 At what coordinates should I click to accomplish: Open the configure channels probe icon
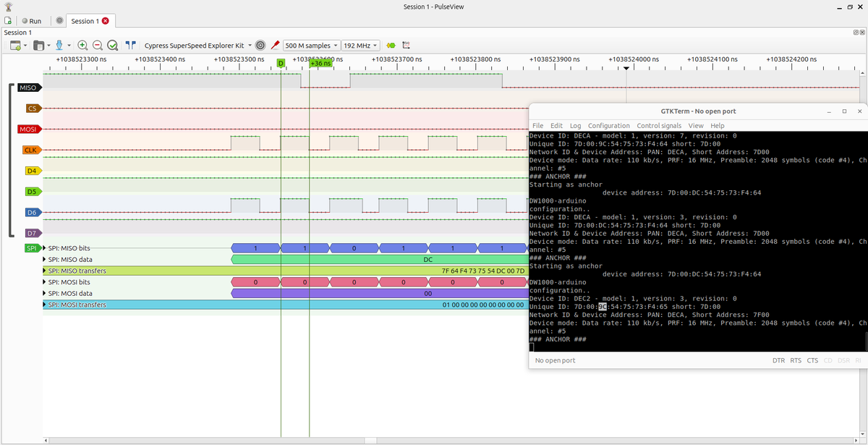click(x=275, y=45)
